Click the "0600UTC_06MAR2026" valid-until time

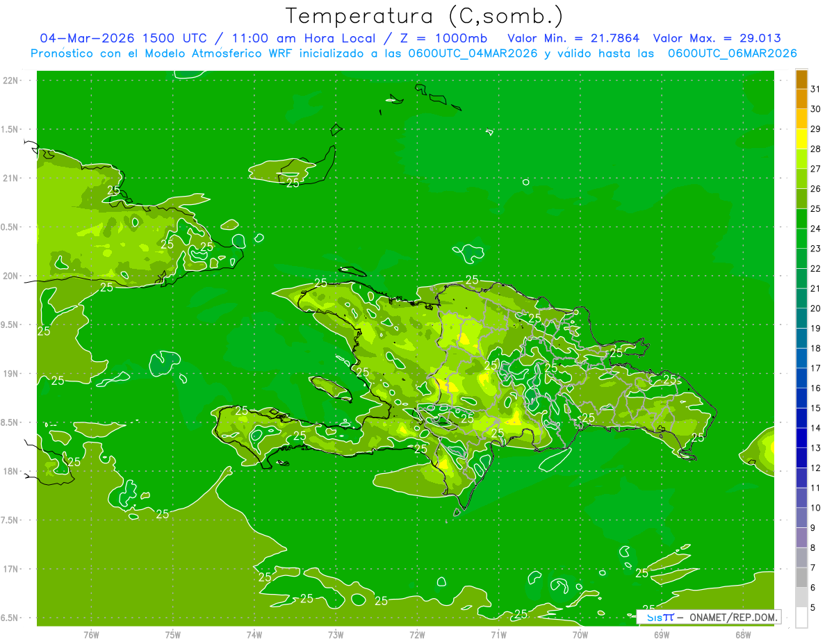[733, 53]
